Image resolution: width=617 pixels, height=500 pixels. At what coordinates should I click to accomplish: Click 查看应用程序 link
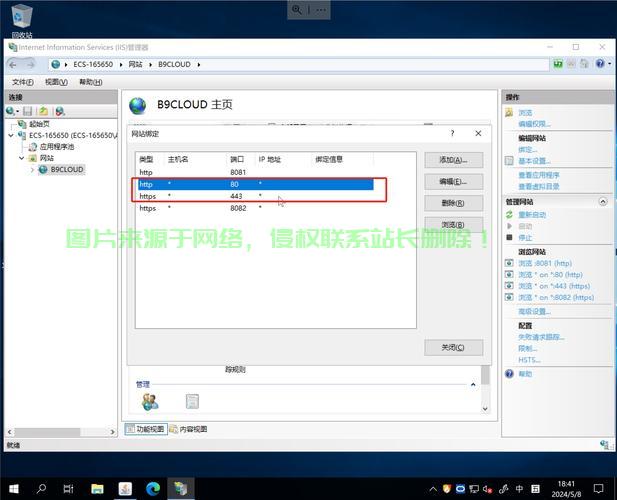coord(539,175)
